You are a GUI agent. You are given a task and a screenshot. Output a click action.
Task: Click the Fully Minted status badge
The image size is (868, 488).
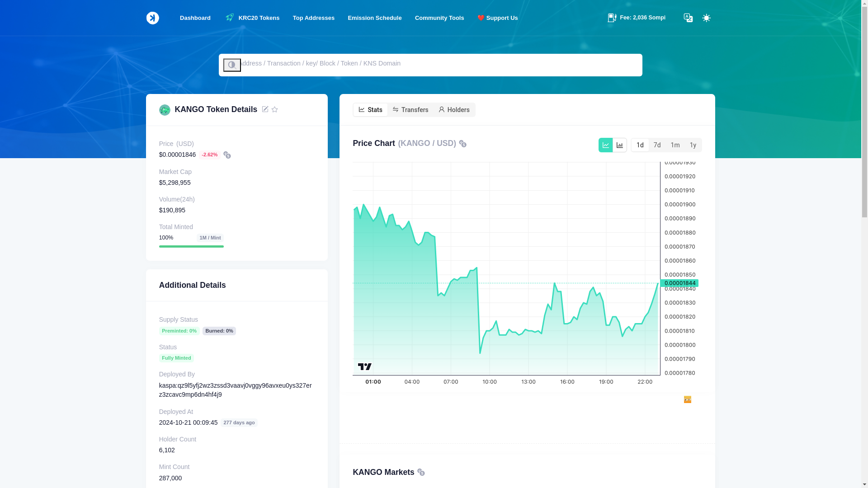click(x=176, y=358)
